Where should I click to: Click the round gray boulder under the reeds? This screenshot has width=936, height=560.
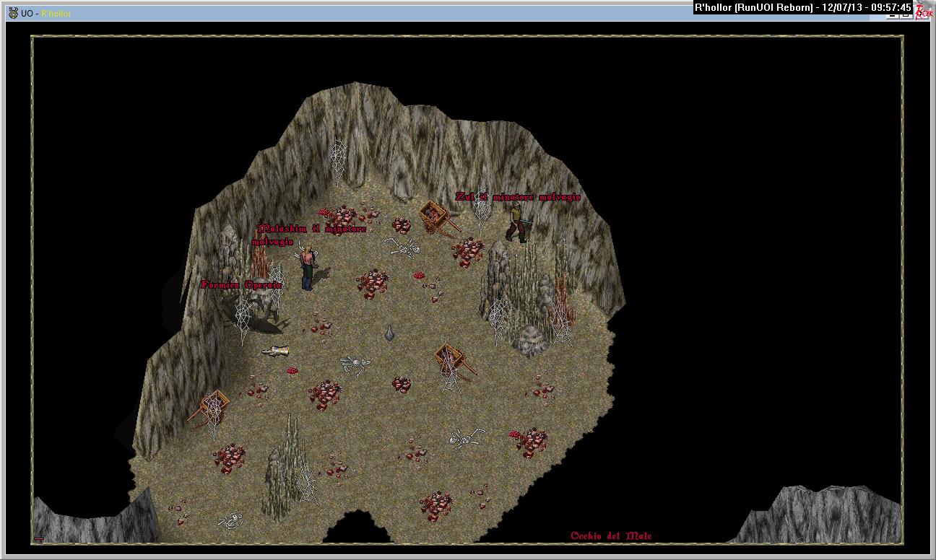(530, 341)
